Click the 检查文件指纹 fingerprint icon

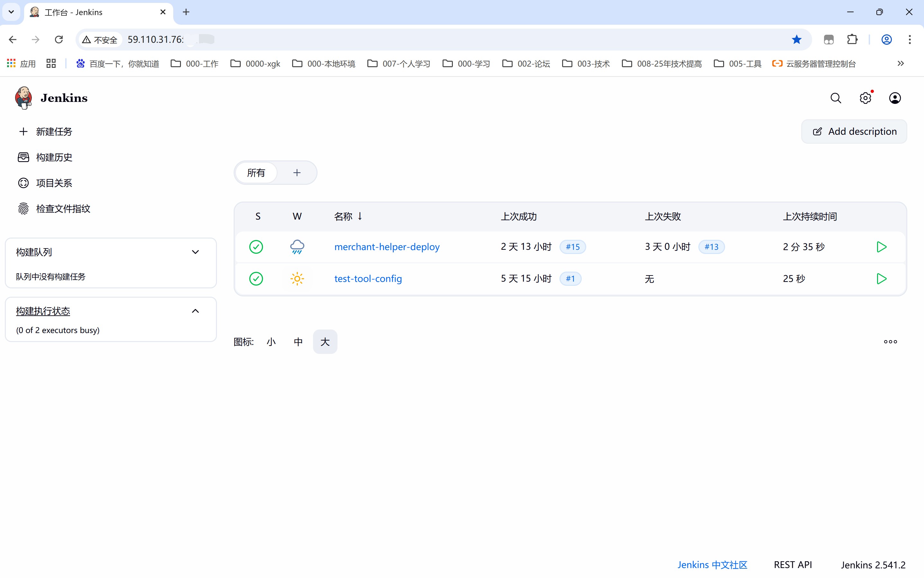click(x=23, y=209)
